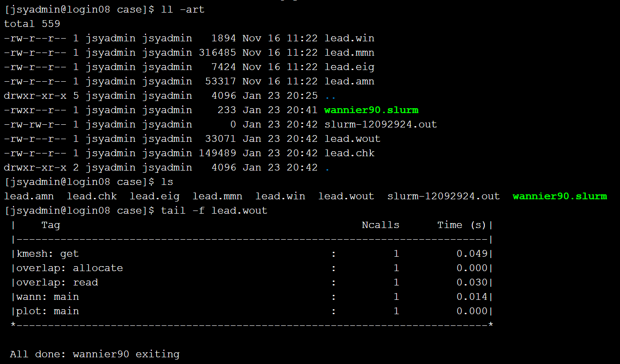Click the '..' parent directory entry
Viewport: 620px width, 364px height.
(x=330, y=96)
